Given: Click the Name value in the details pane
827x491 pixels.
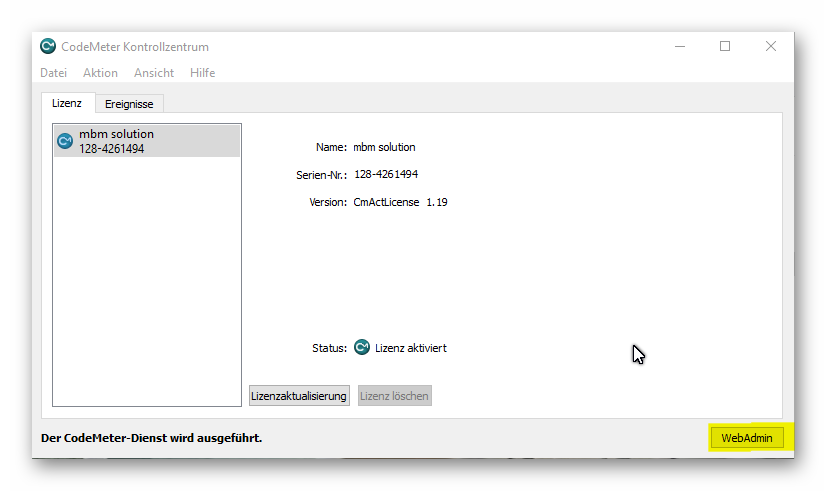Looking at the screenshot, I should [384, 147].
